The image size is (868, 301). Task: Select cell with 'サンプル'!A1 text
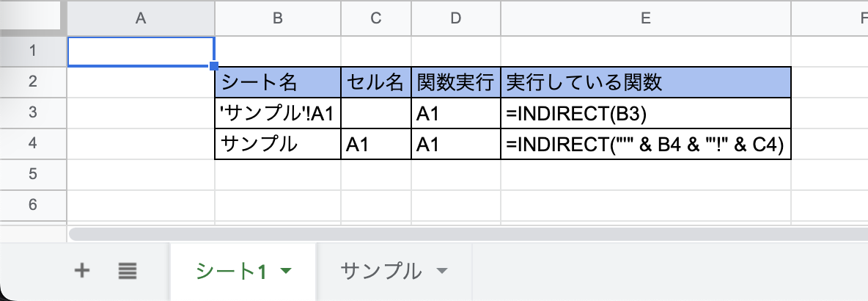click(278, 113)
